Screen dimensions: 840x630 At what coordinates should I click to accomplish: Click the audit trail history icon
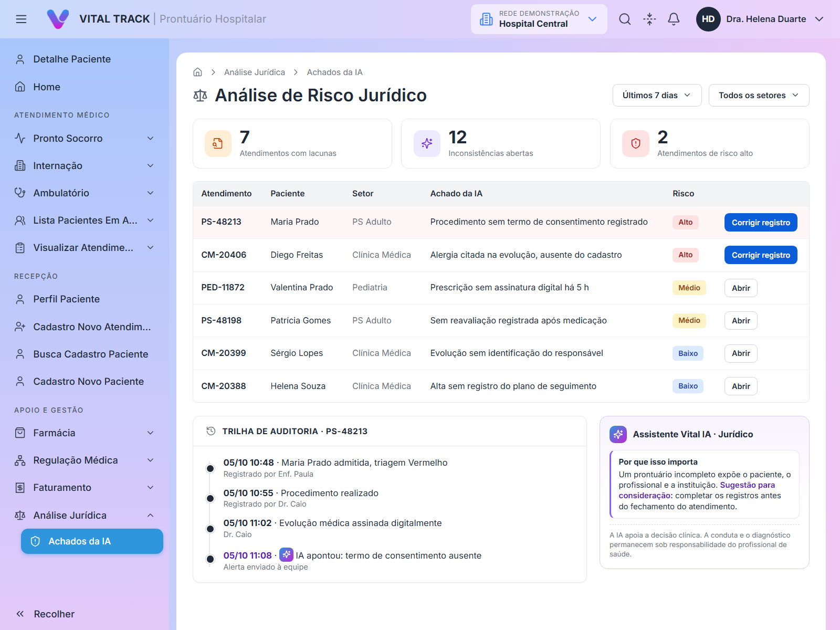point(211,431)
